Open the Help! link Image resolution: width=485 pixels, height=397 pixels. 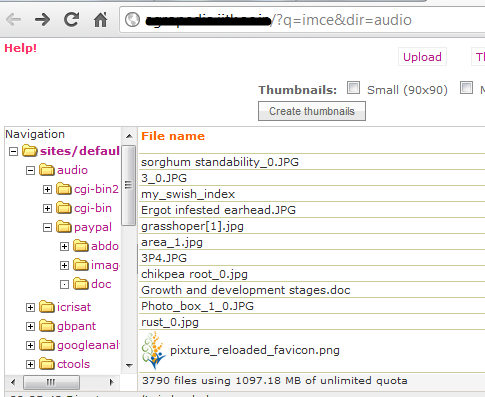(x=21, y=48)
